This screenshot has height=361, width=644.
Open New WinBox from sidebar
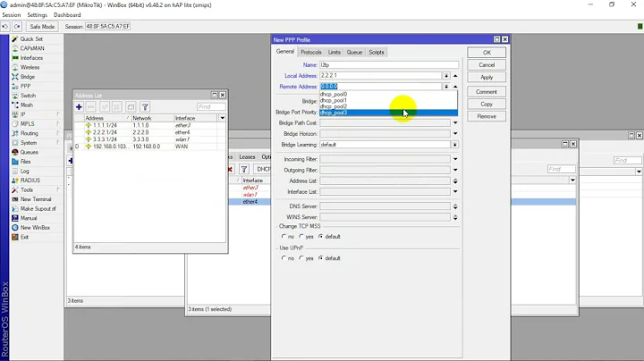(x=35, y=228)
